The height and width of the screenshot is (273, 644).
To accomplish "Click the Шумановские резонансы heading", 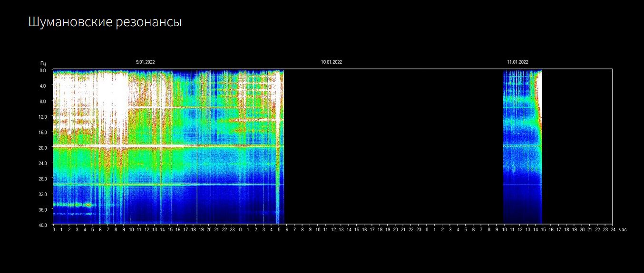I will (x=105, y=22).
